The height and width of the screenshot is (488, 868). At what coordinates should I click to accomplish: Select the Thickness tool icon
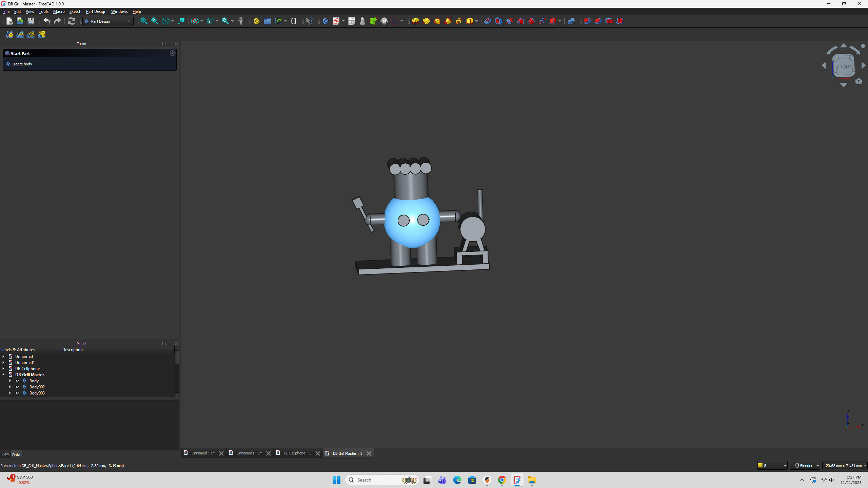click(620, 21)
